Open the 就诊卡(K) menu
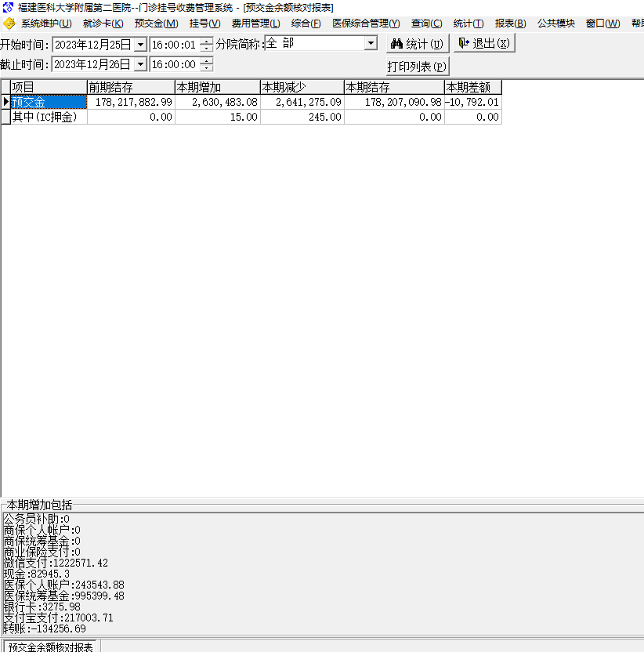 click(103, 24)
